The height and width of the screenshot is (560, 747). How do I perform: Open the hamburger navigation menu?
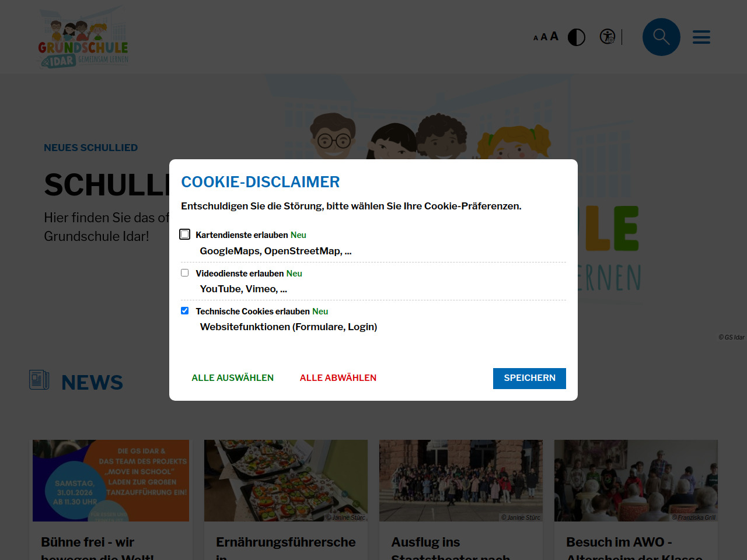point(701,37)
